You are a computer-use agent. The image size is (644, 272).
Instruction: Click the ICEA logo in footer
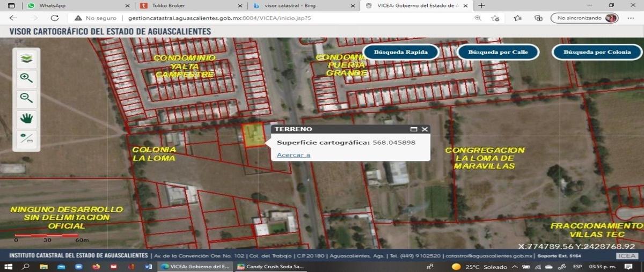click(x=627, y=255)
